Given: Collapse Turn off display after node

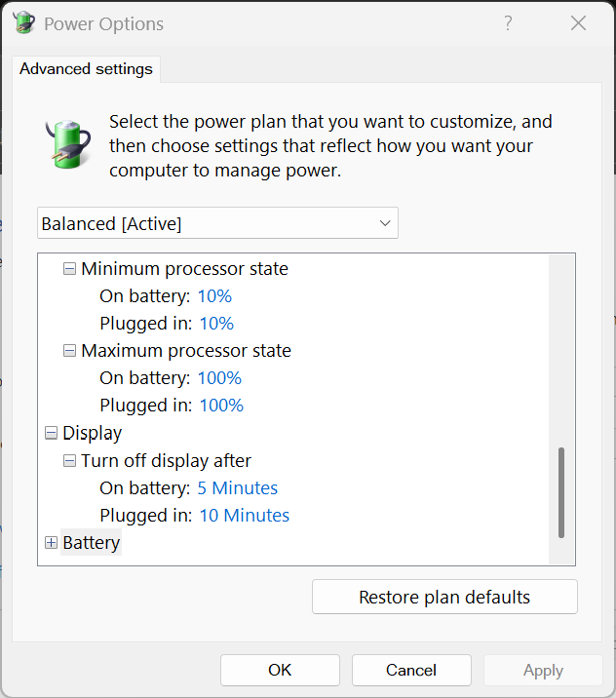Looking at the screenshot, I should click(70, 461).
